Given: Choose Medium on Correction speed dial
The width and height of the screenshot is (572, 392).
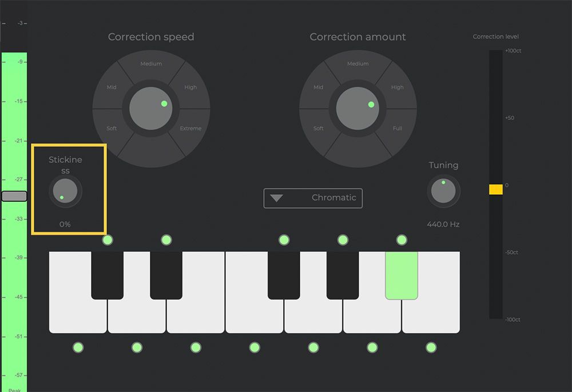Looking at the screenshot, I should point(151,64).
